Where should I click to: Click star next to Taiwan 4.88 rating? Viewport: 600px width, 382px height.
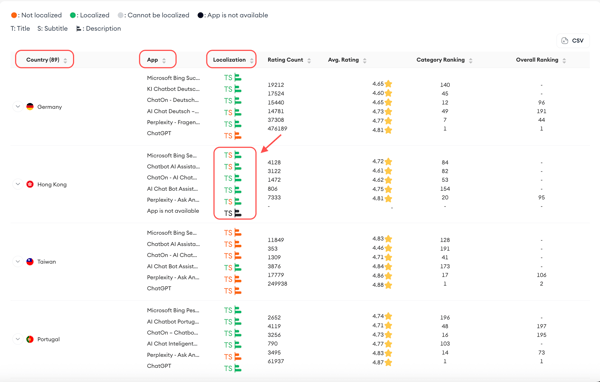(x=388, y=285)
